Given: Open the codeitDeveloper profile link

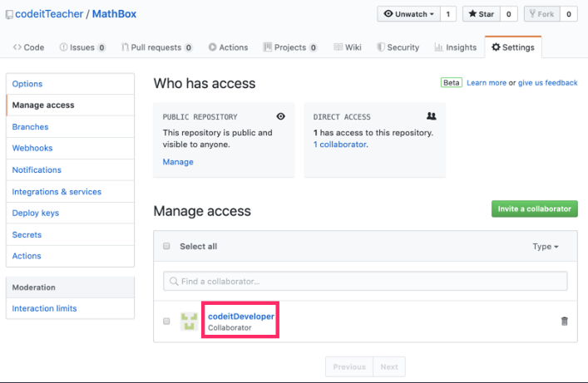Looking at the screenshot, I should tap(241, 317).
